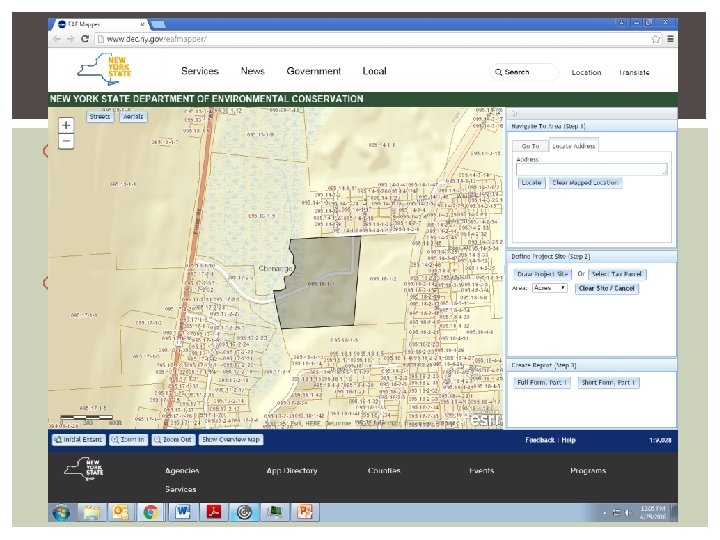Click the site Search field
The width and height of the screenshot is (720, 540).
pos(525,72)
